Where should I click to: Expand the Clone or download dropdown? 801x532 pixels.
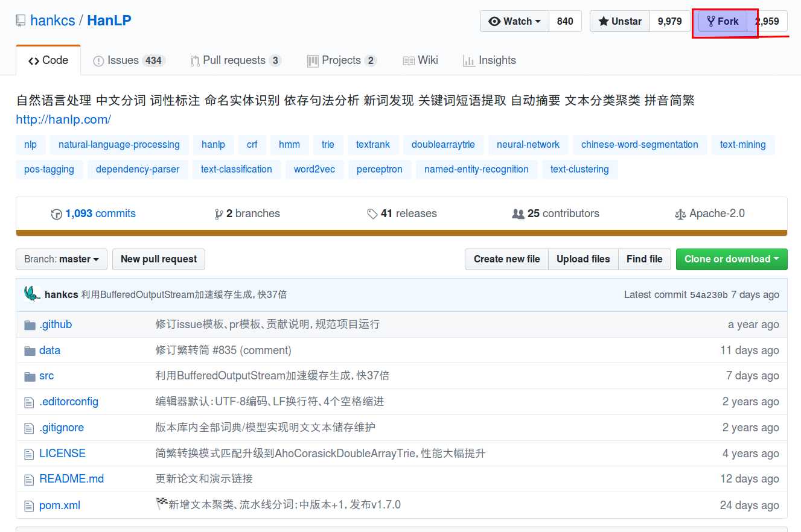[732, 259]
